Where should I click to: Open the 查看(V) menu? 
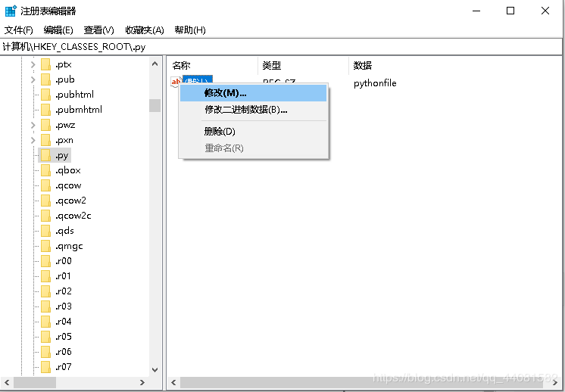click(98, 30)
